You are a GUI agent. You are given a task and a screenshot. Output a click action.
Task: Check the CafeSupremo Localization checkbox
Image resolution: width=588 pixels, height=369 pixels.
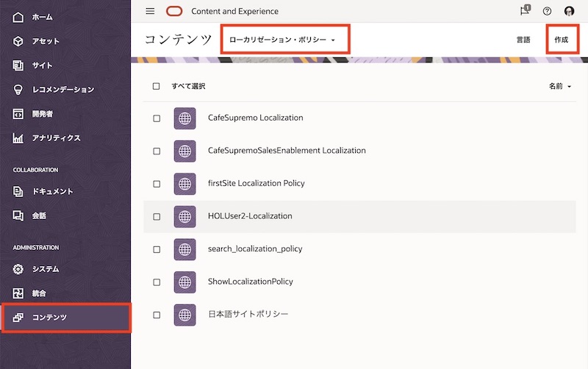click(x=157, y=118)
